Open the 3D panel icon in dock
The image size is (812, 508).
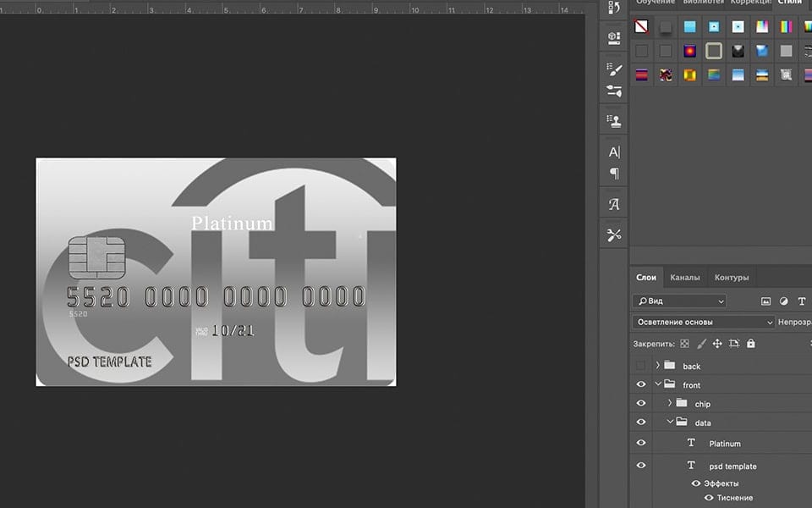tap(614, 36)
